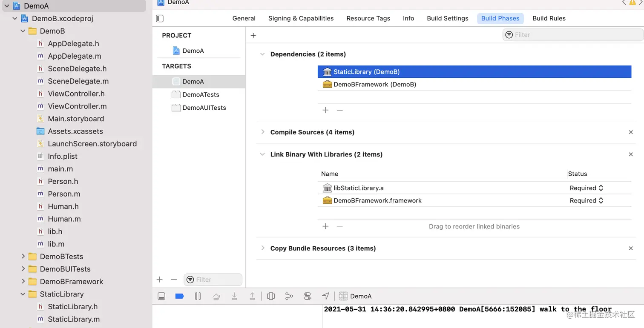Select StaticLibrary (DemoB) dependency row

coord(474,72)
